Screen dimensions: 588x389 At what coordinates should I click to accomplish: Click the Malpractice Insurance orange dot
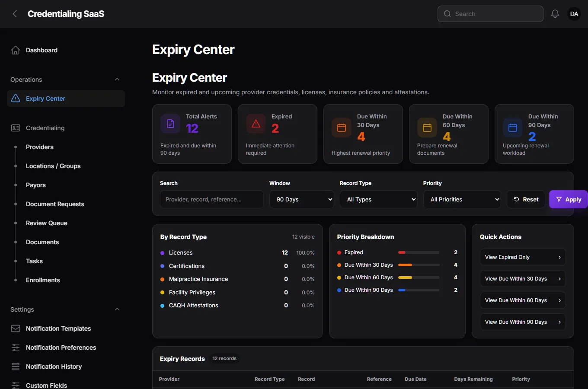[163, 279]
